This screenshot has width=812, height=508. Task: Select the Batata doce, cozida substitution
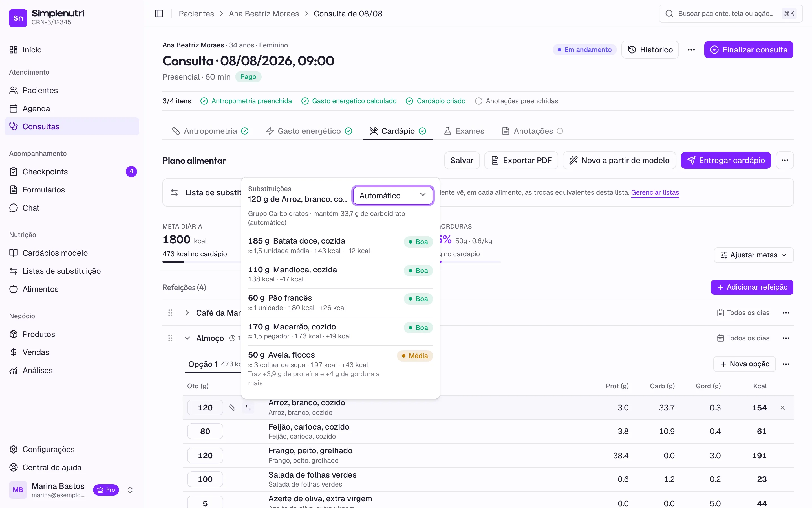(340, 246)
